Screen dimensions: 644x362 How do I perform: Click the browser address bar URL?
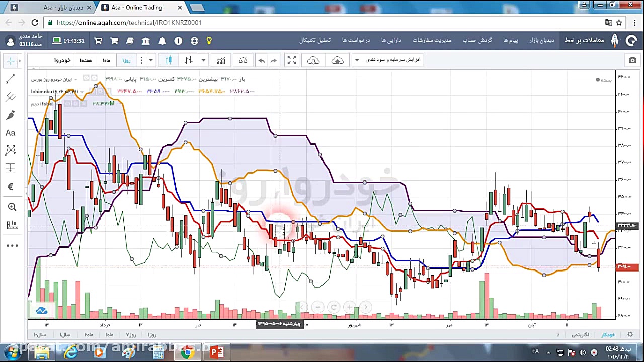[129, 23]
